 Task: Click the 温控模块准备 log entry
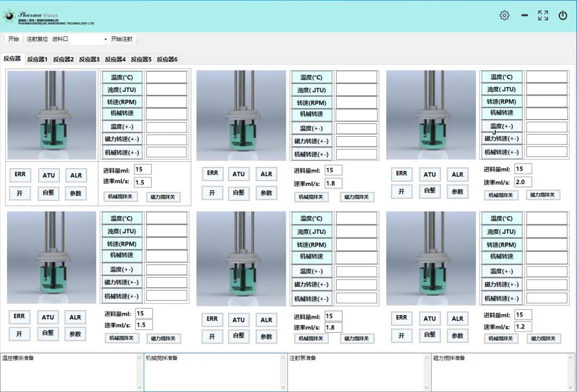18,358
